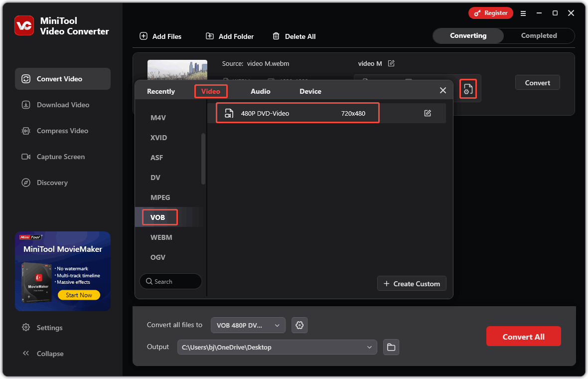588x379 pixels.
Task: Edit the 480P DVD-Video preset
Action: click(x=428, y=113)
